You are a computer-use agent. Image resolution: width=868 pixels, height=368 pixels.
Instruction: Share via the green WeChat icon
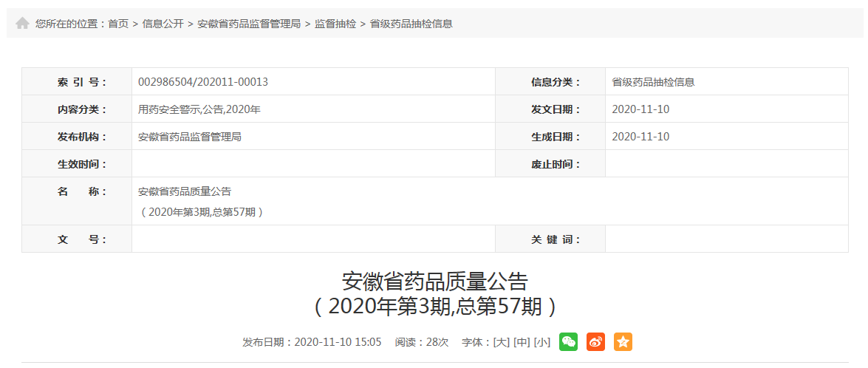[x=568, y=341]
